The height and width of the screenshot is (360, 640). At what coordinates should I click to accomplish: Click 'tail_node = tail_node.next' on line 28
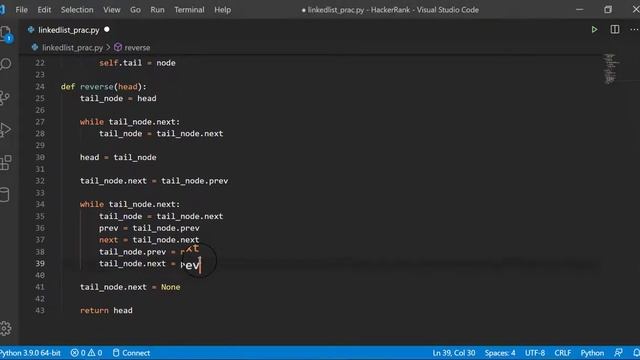(161, 134)
